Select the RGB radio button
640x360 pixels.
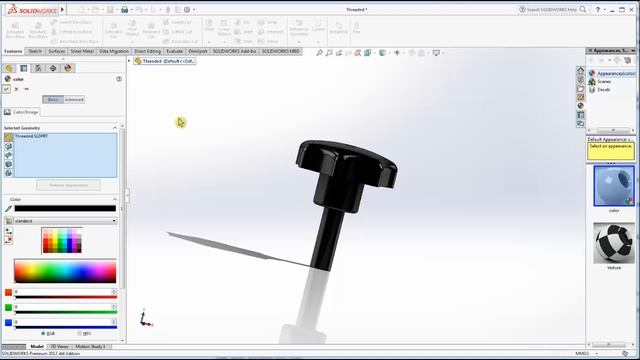(43, 333)
